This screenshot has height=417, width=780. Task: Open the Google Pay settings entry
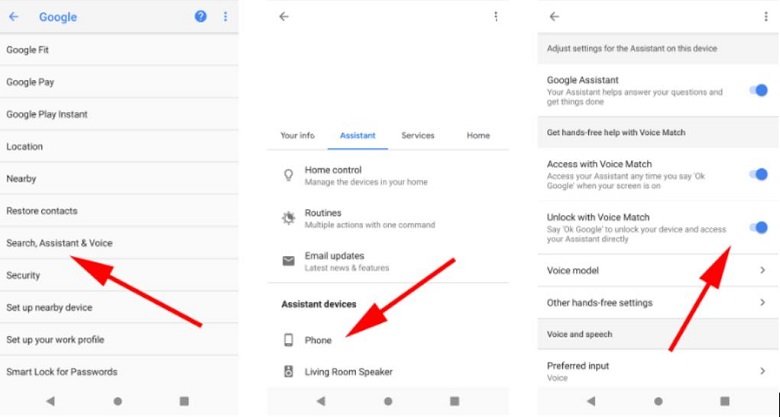(30, 82)
